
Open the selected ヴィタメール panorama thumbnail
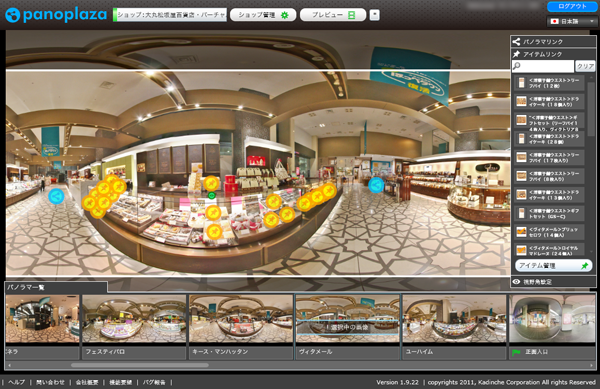coord(347,319)
